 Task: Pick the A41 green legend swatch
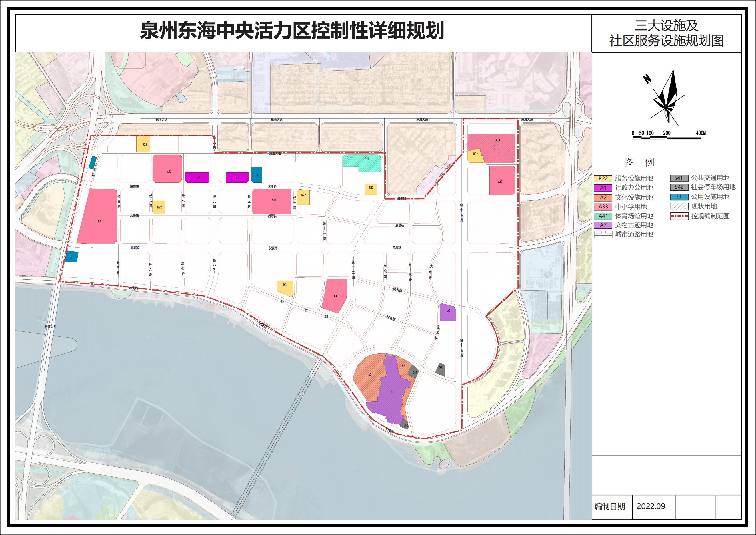[x=603, y=216]
